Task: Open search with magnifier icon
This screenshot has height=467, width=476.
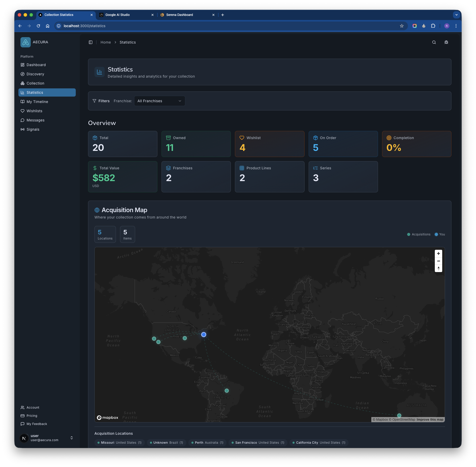Action: [x=434, y=42]
